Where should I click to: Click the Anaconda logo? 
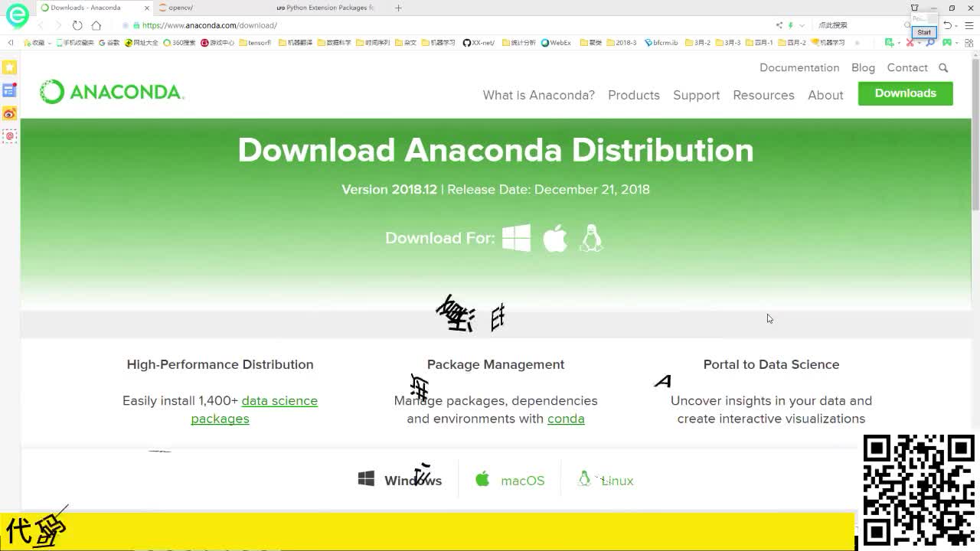tap(112, 92)
